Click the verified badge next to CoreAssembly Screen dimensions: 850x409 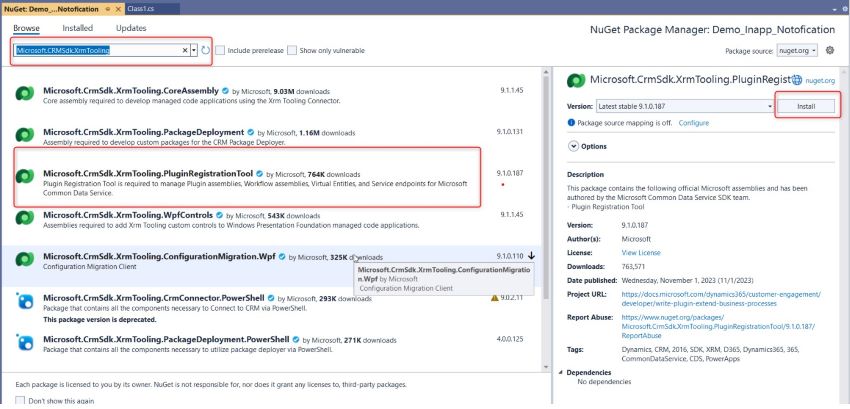point(225,91)
